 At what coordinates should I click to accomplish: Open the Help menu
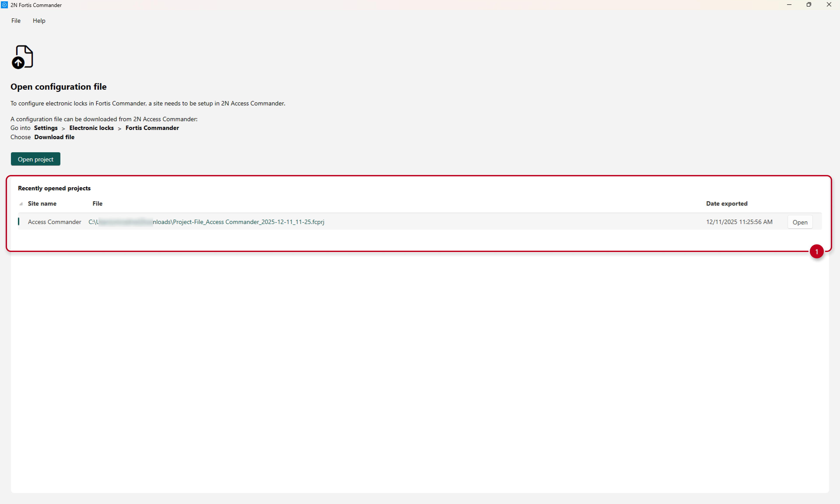[39, 21]
